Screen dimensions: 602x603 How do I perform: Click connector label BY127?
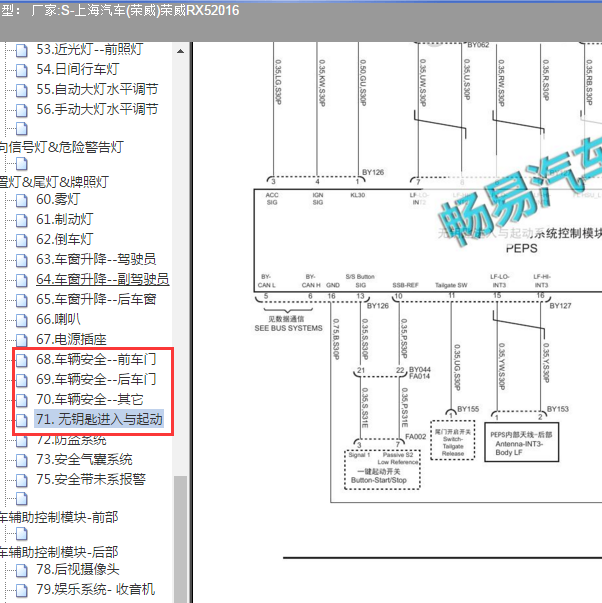point(560,306)
